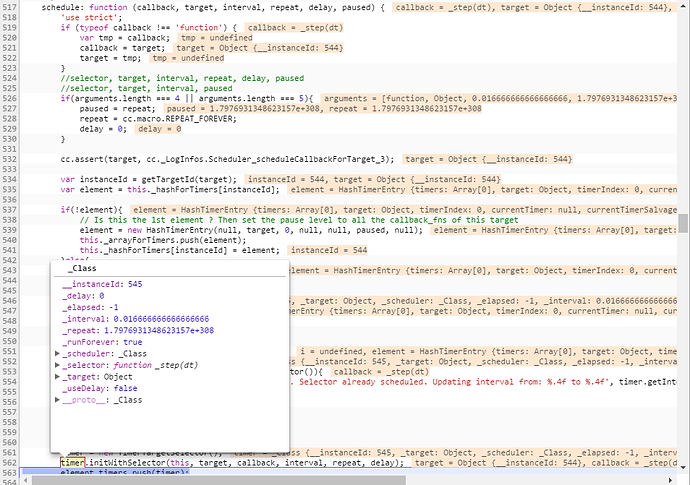This screenshot has width=690, height=485.
Task: Select the _elapsed: -1 property row
Action: pyautogui.click(x=90, y=307)
